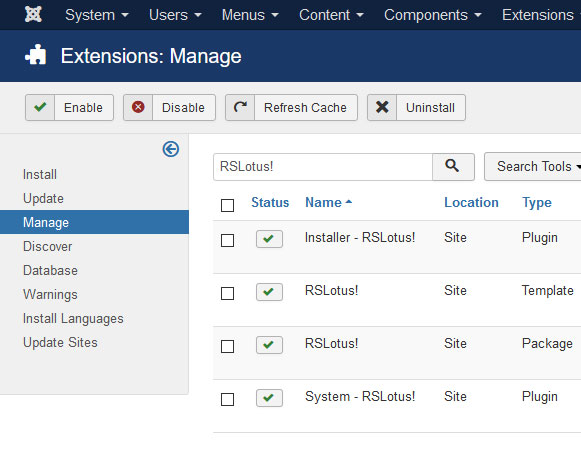This screenshot has height=462, width=581.
Task: Click the Installer - RSLotus! name text
Action: pos(360,237)
